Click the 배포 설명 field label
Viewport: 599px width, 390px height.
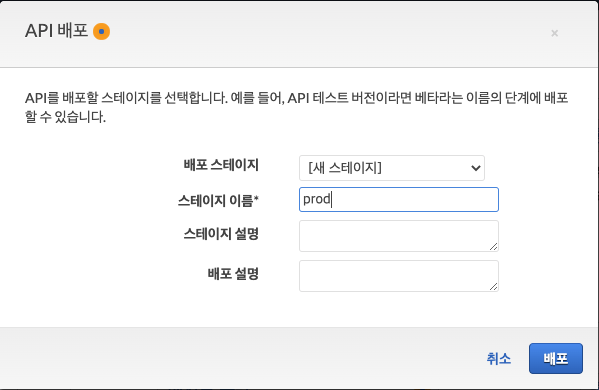click(233, 273)
